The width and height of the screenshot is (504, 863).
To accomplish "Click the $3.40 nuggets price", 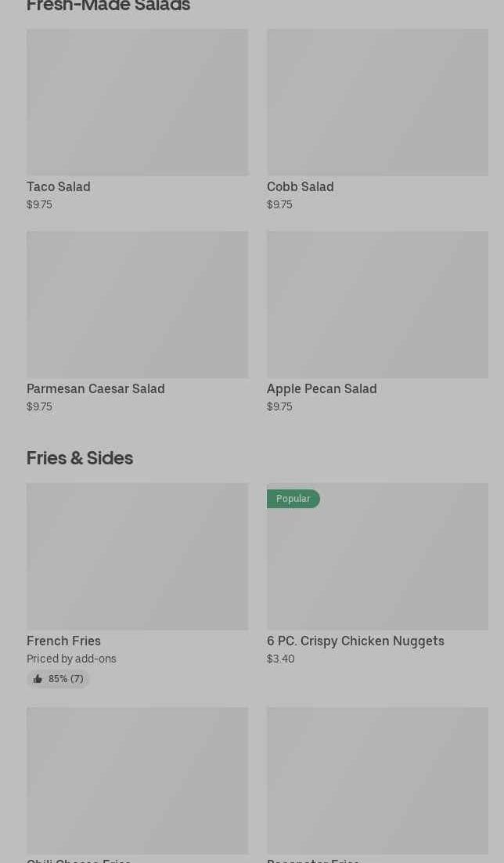I will pyautogui.click(x=280, y=659).
